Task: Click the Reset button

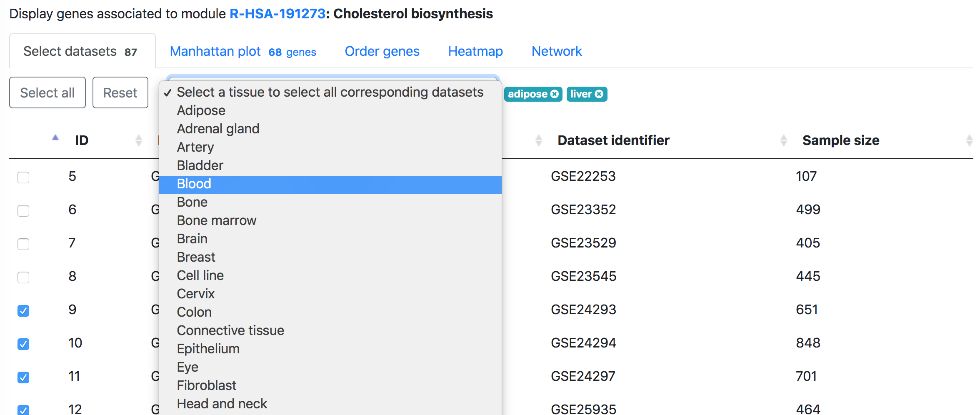Action: click(x=120, y=92)
